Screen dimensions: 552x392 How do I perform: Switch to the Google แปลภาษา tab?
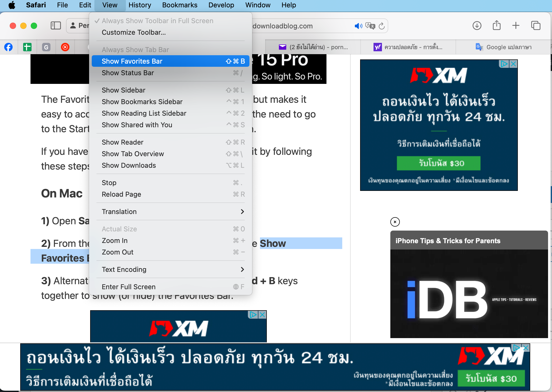tap(503, 47)
